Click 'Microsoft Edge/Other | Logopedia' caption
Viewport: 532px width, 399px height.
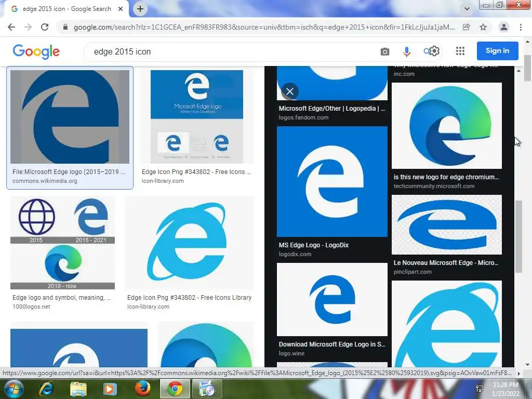[332, 108]
